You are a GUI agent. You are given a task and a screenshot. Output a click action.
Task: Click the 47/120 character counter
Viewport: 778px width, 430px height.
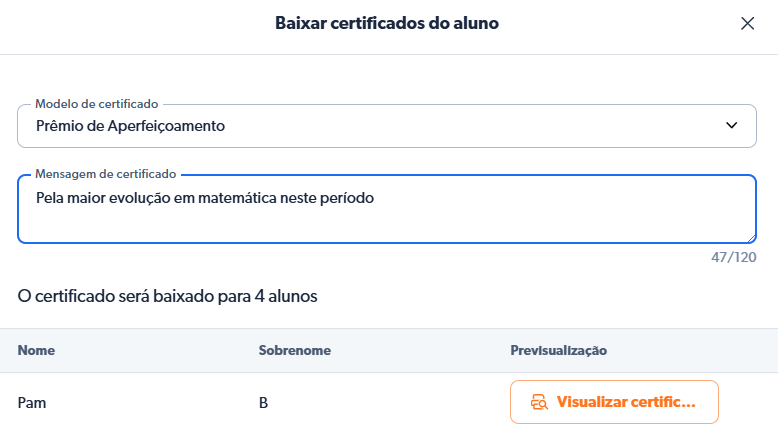pyautogui.click(x=734, y=257)
